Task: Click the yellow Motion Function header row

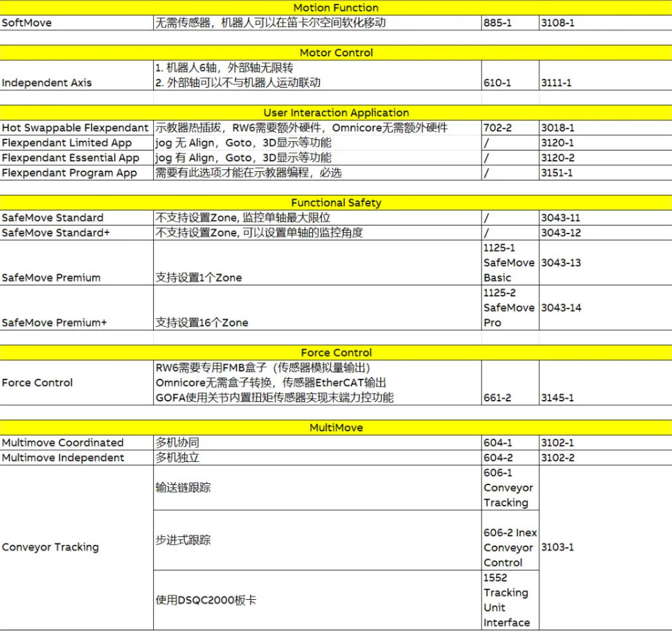Action: point(336,8)
